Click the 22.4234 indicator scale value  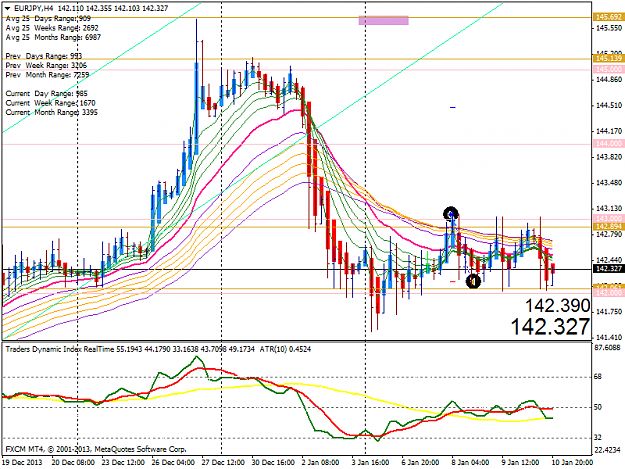coord(608,450)
